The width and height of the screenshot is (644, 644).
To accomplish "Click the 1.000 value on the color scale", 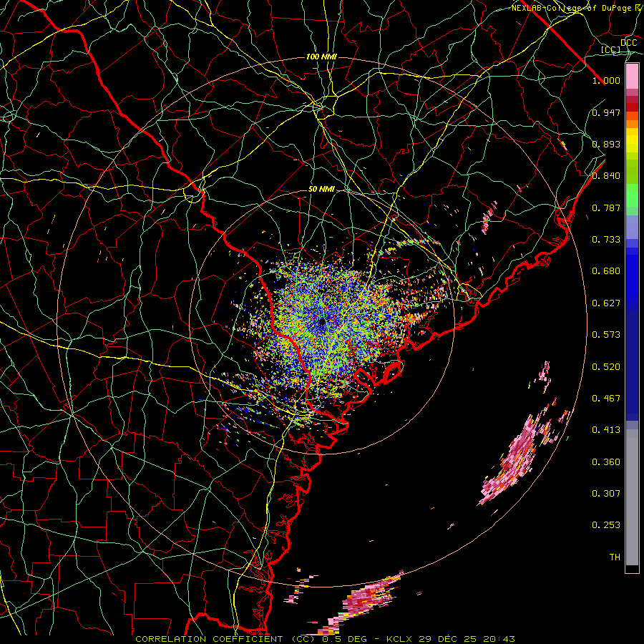I will tap(606, 80).
